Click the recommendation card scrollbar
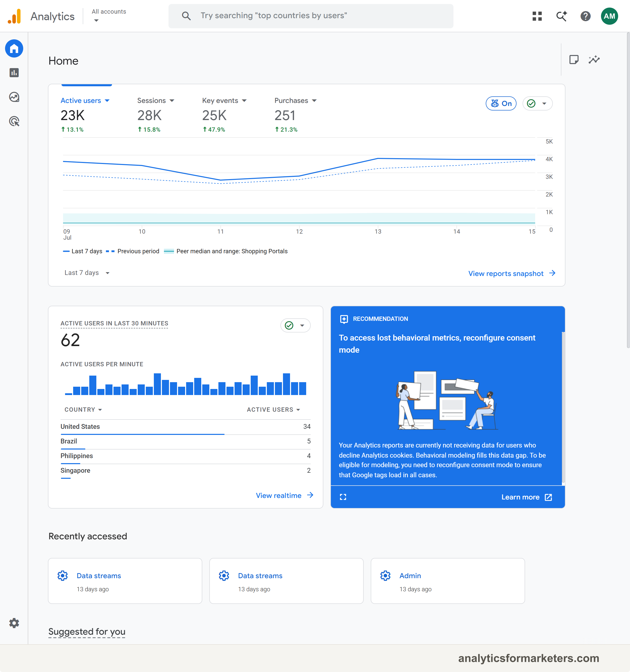This screenshot has width=630, height=672. [x=563, y=407]
